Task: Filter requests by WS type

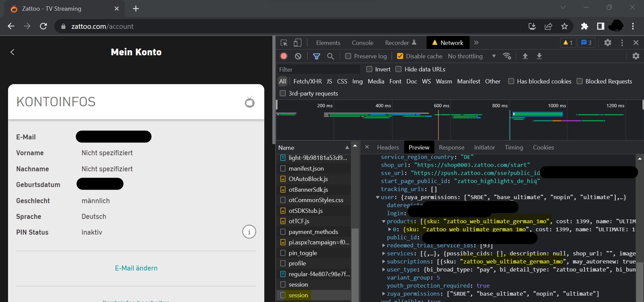Action: [426, 81]
